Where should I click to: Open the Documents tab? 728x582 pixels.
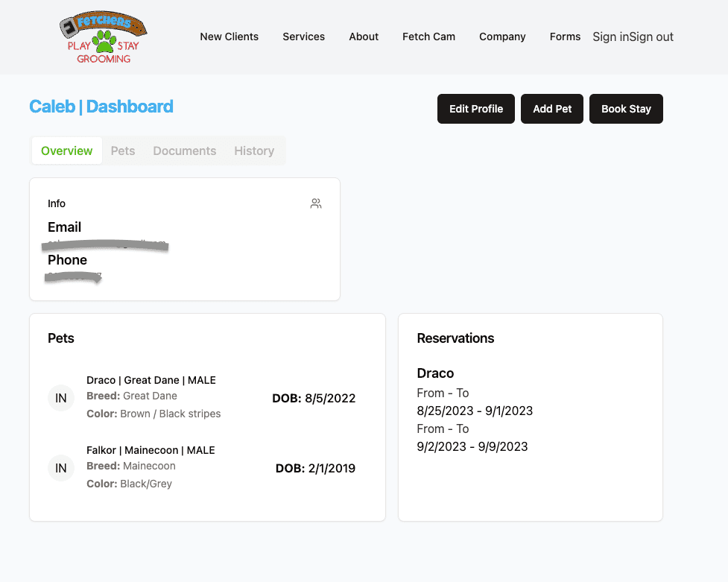[184, 151]
